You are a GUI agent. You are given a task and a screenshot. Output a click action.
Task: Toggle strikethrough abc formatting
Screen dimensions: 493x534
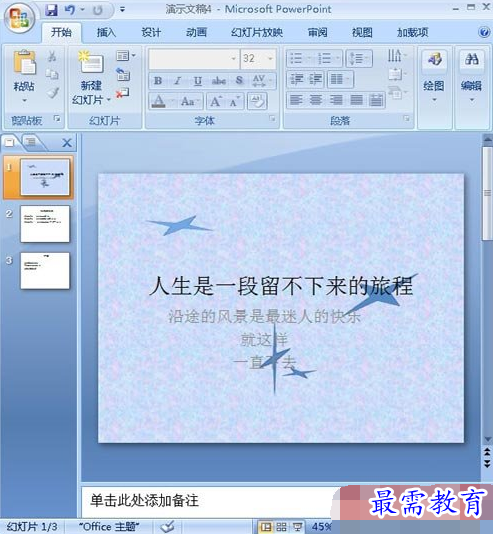tap(219, 81)
